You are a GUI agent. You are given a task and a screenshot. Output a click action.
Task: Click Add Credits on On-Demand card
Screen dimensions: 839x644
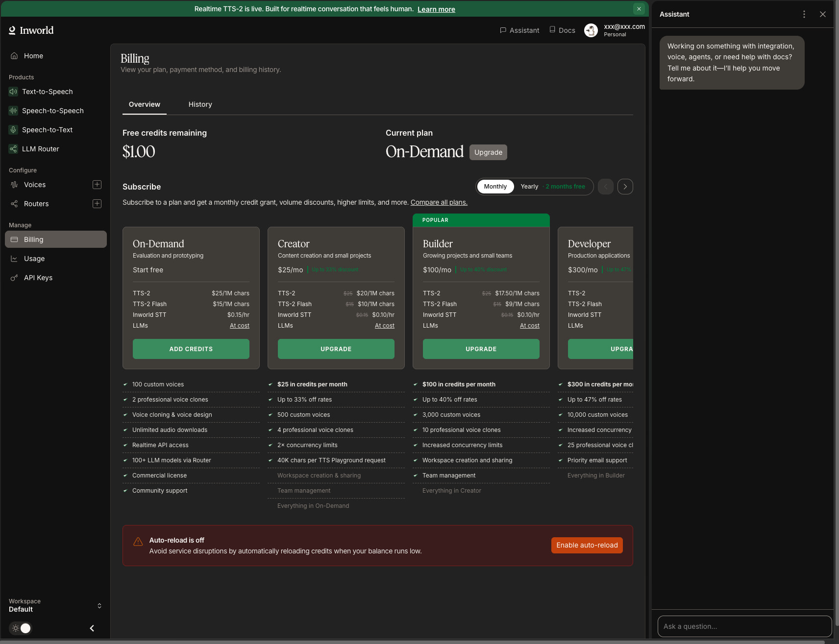(191, 349)
